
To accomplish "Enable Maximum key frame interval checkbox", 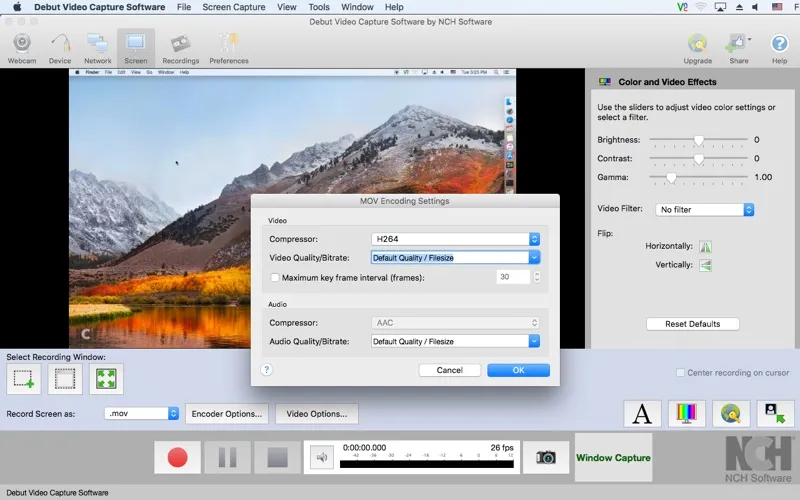I will coord(275,277).
